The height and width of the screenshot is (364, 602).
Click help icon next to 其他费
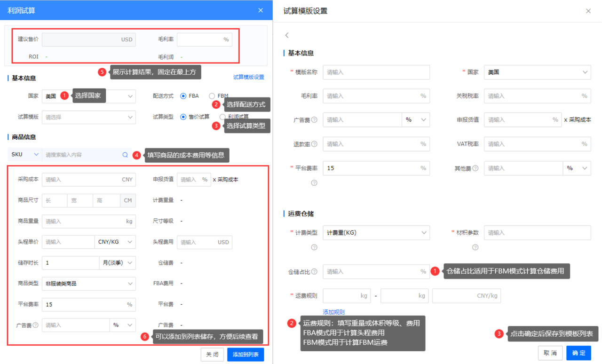tap(475, 168)
